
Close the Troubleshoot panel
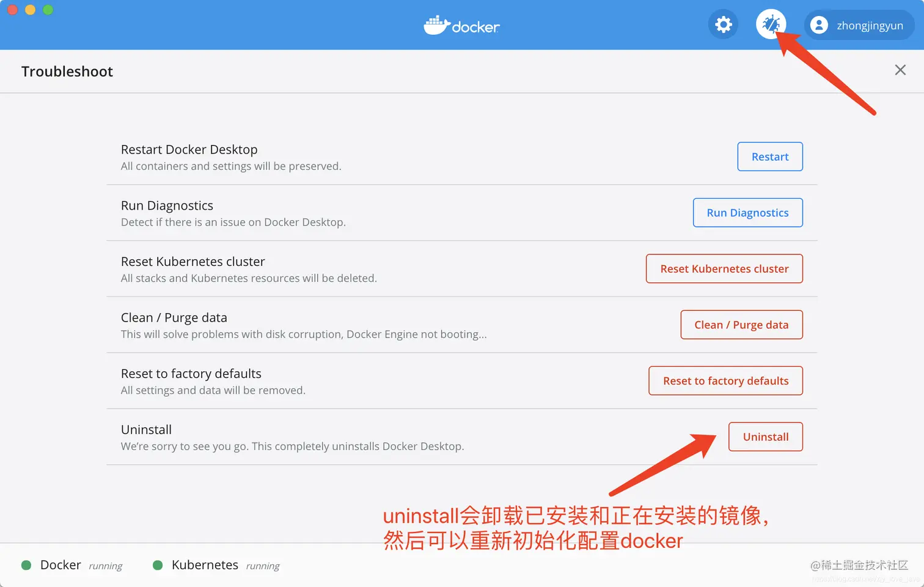900,70
